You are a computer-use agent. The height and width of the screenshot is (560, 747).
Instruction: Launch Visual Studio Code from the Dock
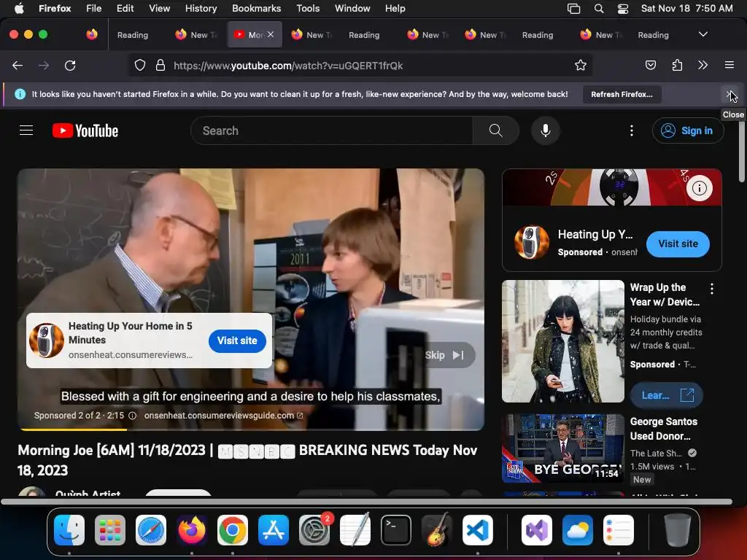click(x=478, y=530)
